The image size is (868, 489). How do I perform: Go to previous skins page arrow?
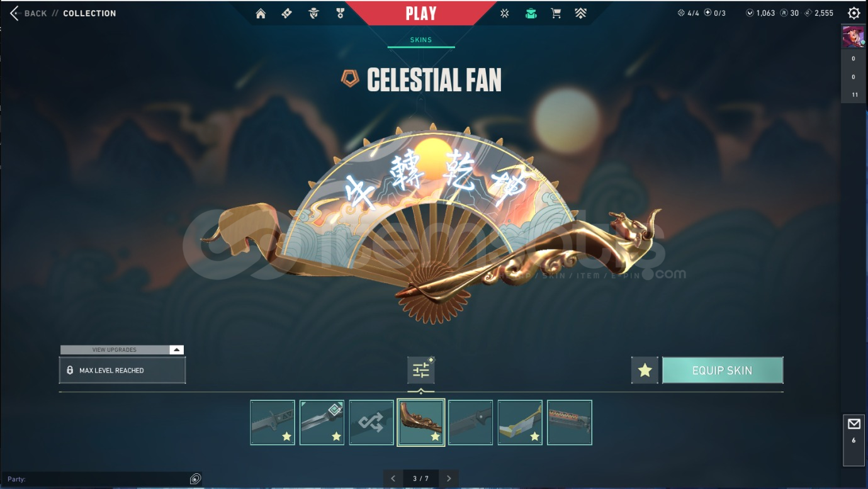click(393, 479)
